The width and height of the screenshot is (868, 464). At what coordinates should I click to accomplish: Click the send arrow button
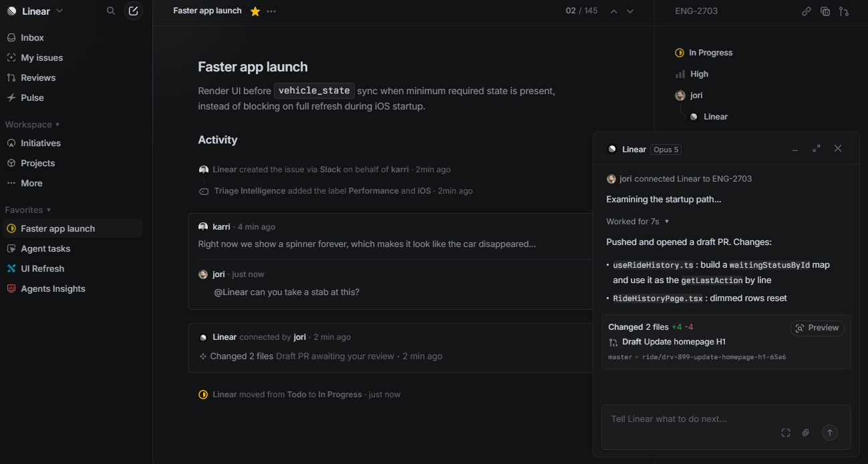pos(829,433)
